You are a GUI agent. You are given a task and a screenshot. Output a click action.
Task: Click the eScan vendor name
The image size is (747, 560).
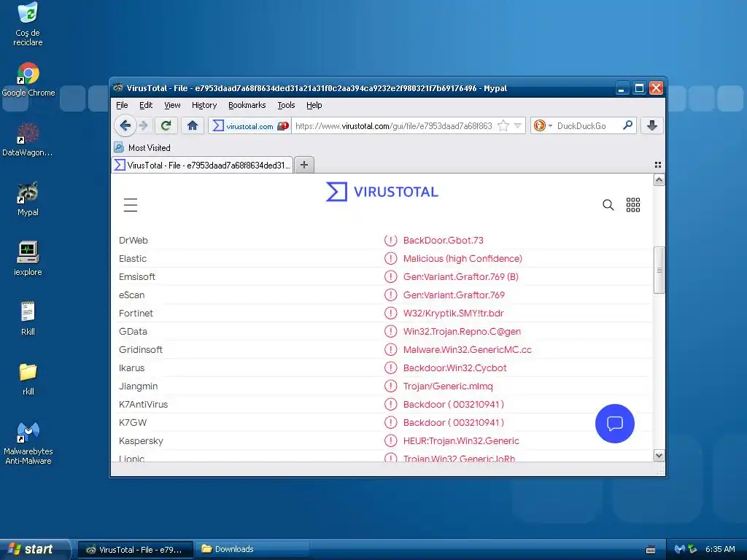point(131,295)
